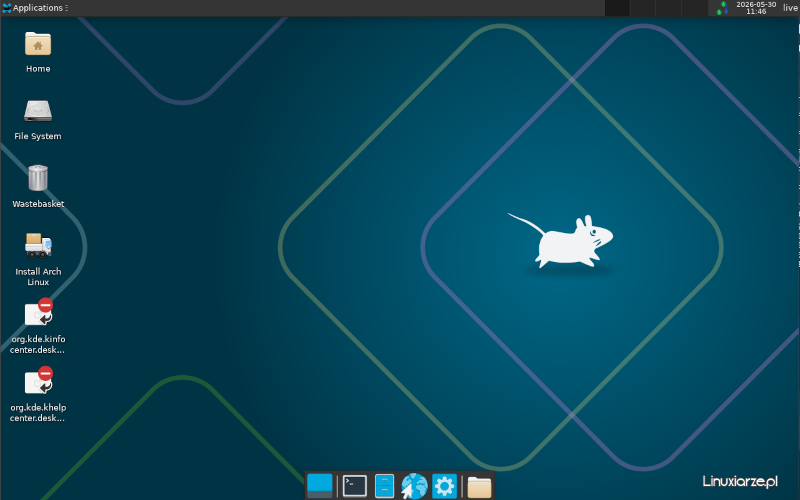Open the 'live' user menu
The width and height of the screenshot is (800, 500).
pos(790,8)
